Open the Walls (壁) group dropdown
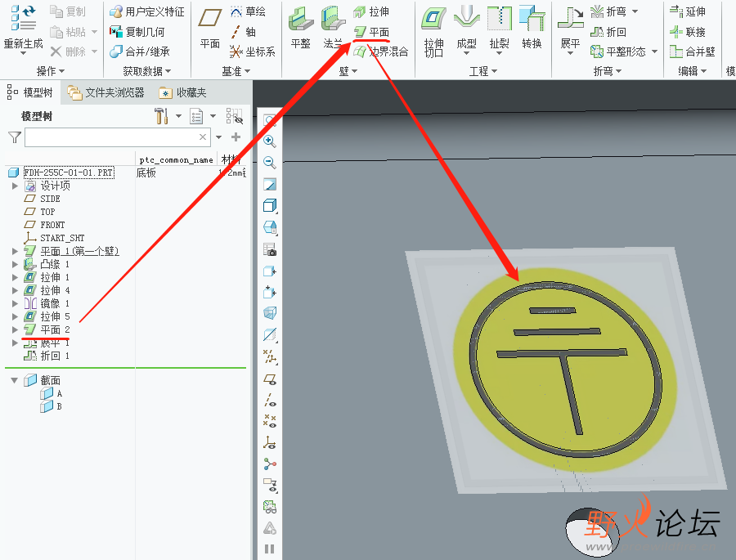 tap(348, 71)
